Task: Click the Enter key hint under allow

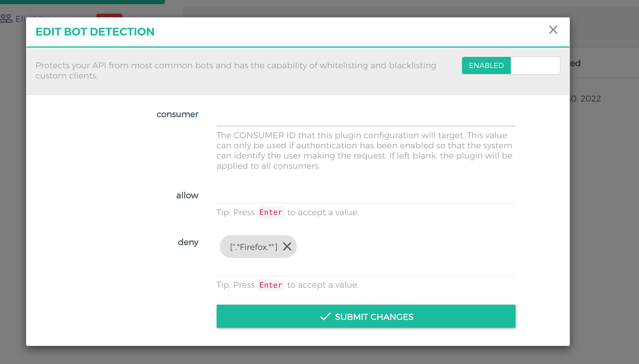Action: (x=271, y=212)
